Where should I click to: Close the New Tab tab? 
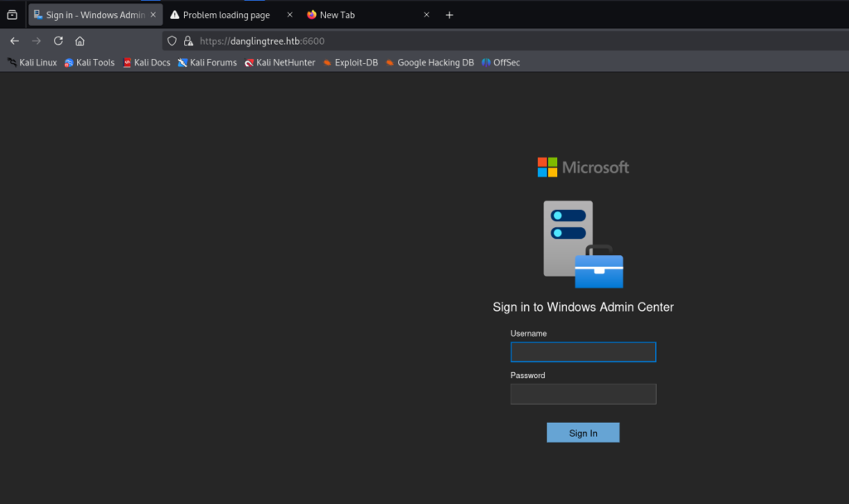tap(427, 15)
